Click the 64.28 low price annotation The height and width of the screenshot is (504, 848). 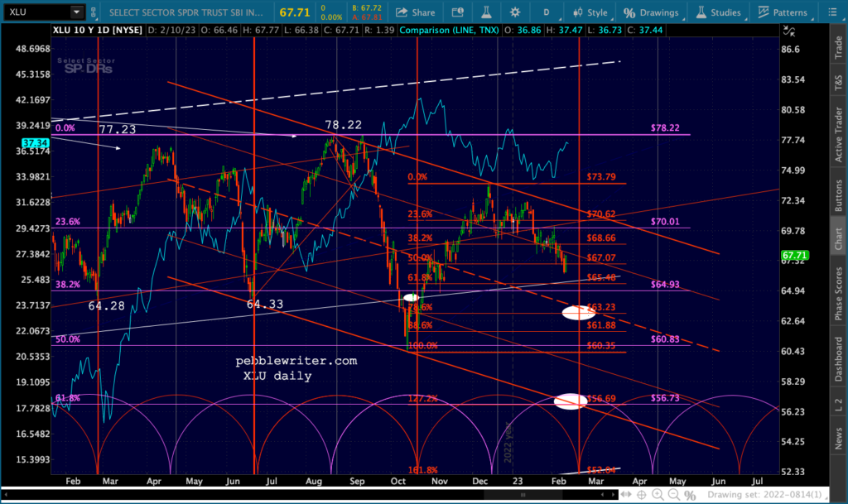(106, 305)
